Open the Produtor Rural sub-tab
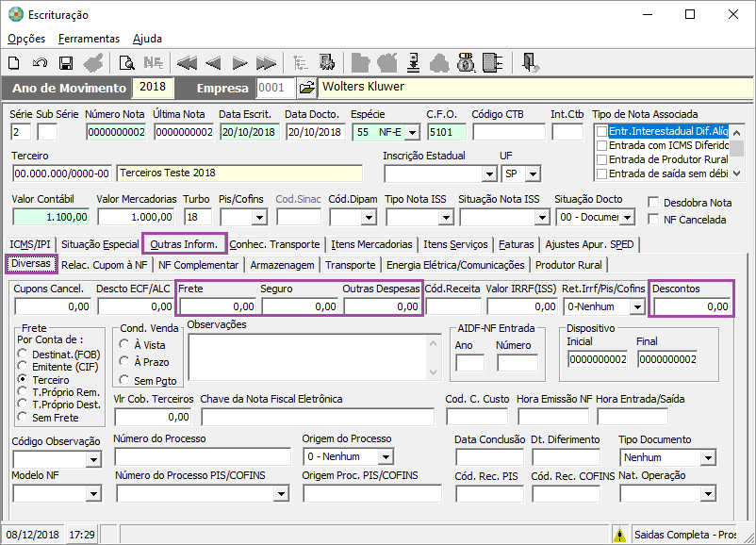Screen dimensions: 756x545 [568, 265]
